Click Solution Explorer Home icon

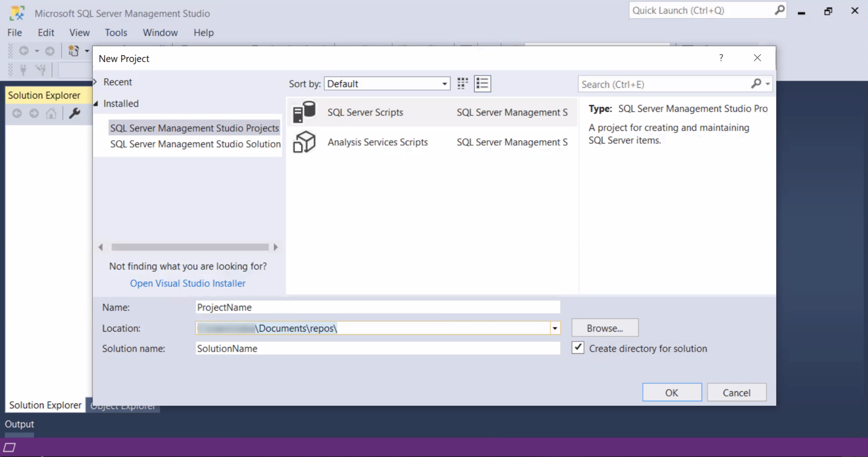tap(51, 113)
